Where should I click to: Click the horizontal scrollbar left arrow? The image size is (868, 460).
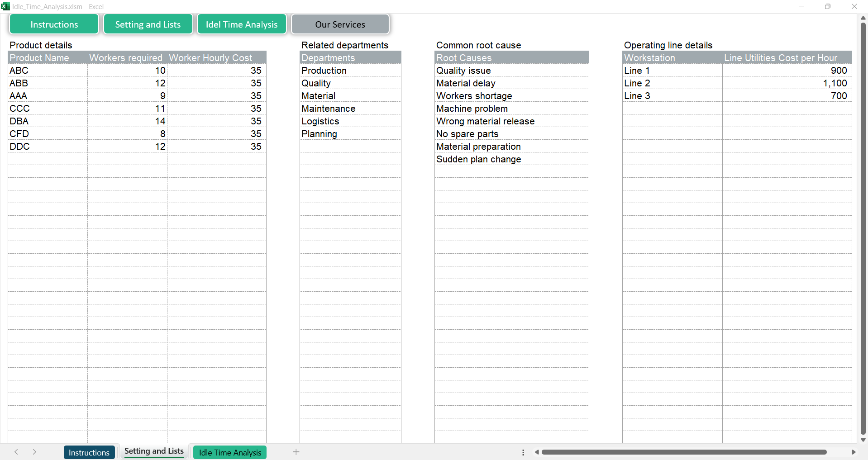coord(537,452)
